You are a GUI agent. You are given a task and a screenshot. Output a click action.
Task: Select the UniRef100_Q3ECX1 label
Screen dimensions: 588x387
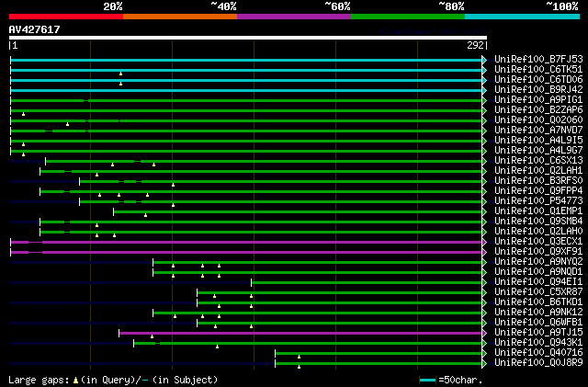(538, 242)
